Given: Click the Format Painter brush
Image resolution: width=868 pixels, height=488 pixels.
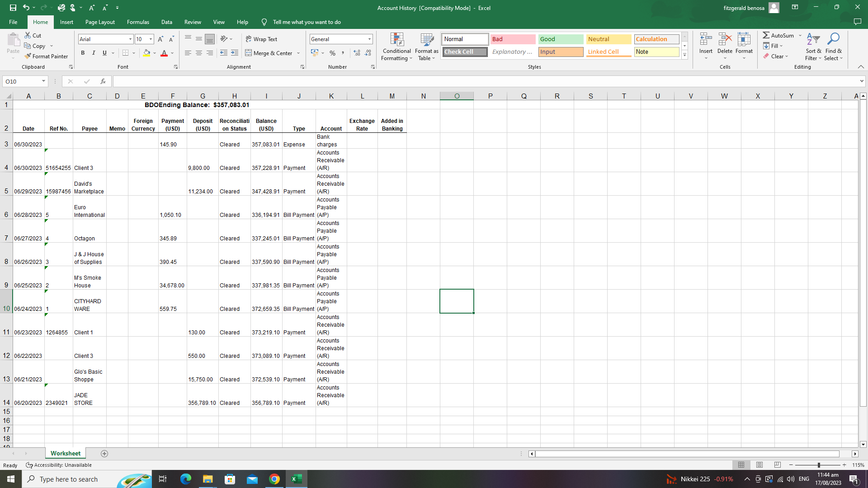Looking at the screenshot, I should pos(28,56).
